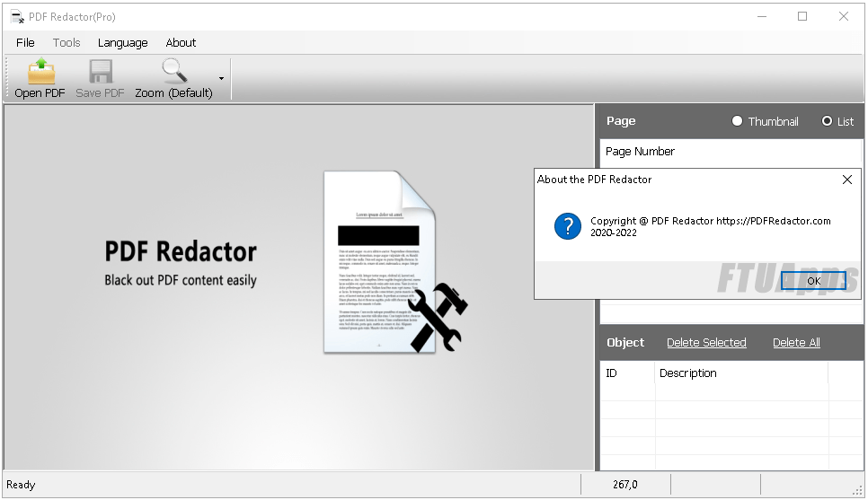Viewport: 868px width, 500px height.
Task: Minimize the PDF Redactor window
Action: (x=762, y=16)
